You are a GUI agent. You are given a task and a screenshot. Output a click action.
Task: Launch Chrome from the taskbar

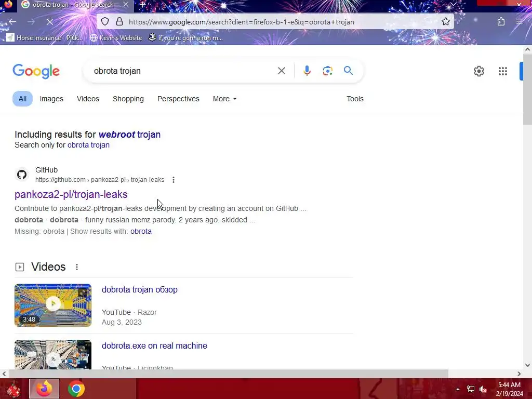(76, 389)
